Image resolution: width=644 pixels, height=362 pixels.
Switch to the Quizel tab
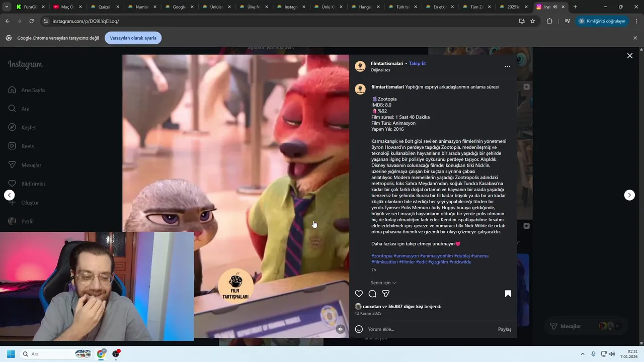pyautogui.click(x=105, y=7)
